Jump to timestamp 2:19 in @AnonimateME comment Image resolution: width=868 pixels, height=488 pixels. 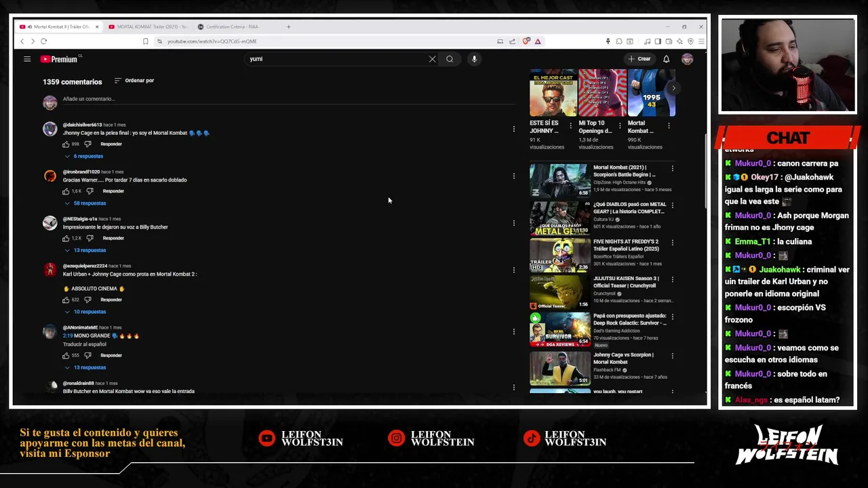67,336
